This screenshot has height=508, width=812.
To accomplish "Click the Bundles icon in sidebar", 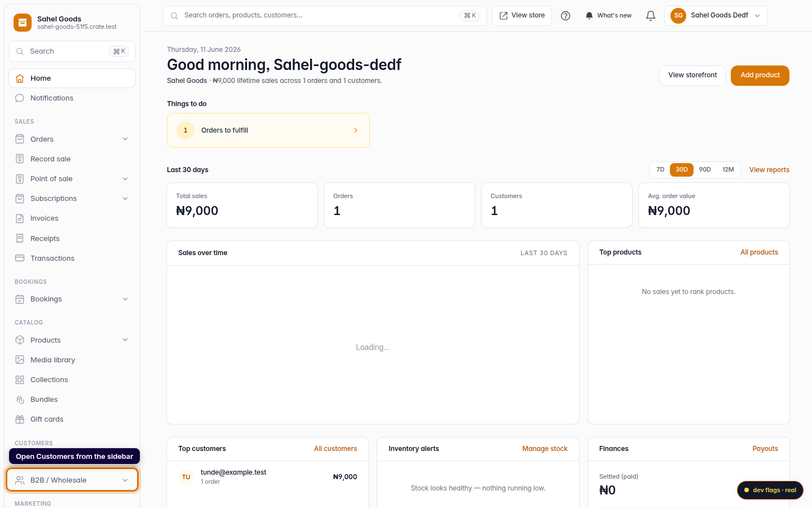I will click(20, 400).
